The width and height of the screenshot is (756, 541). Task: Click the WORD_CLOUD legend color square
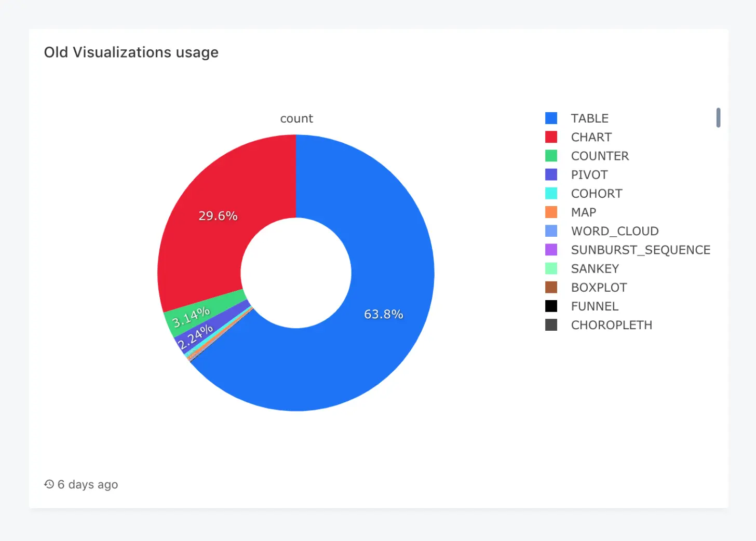(551, 231)
